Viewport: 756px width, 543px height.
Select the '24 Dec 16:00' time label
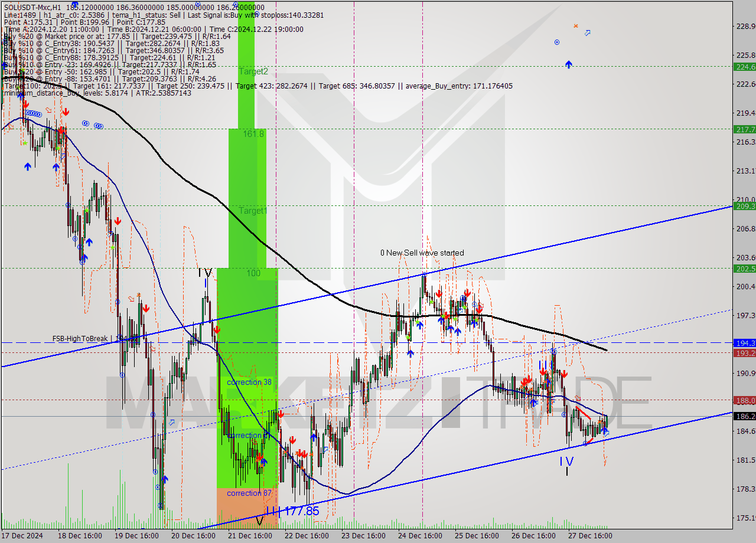point(420,536)
